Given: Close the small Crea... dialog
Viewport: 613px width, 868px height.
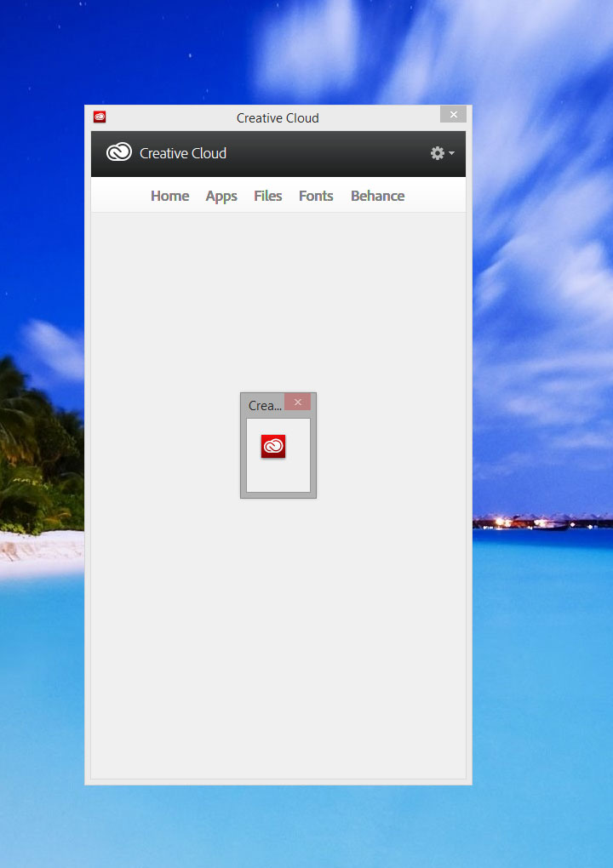Looking at the screenshot, I should [x=297, y=402].
